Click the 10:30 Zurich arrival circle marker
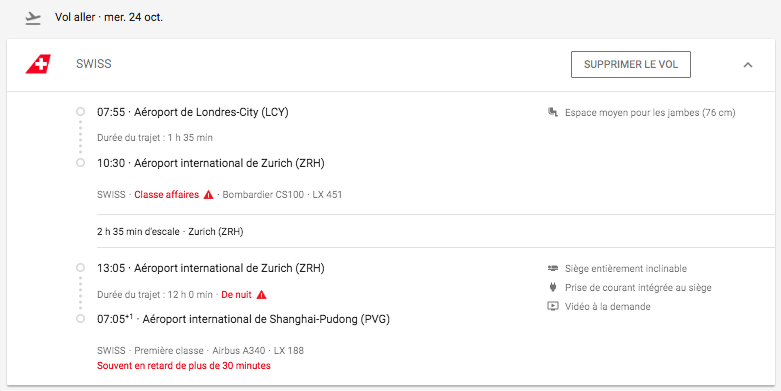The width and height of the screenshot is (781, 391). coord(80,163)
